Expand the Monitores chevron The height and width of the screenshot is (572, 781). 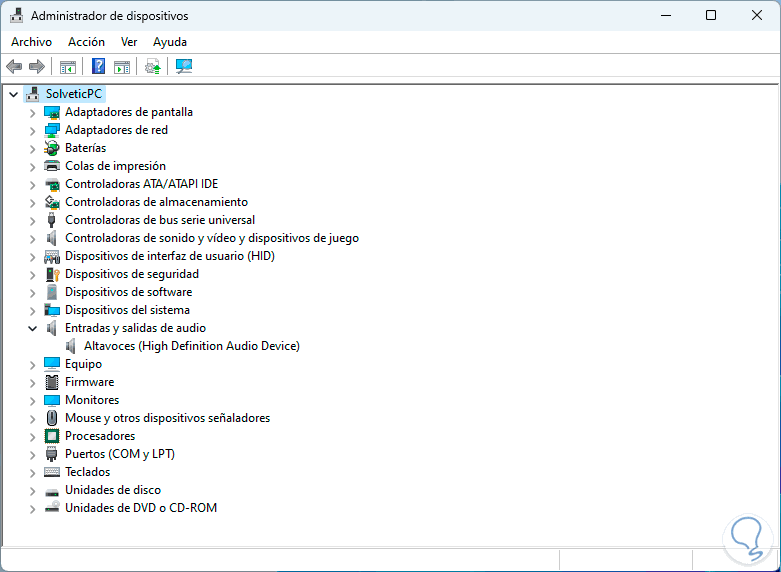point(32,401)
